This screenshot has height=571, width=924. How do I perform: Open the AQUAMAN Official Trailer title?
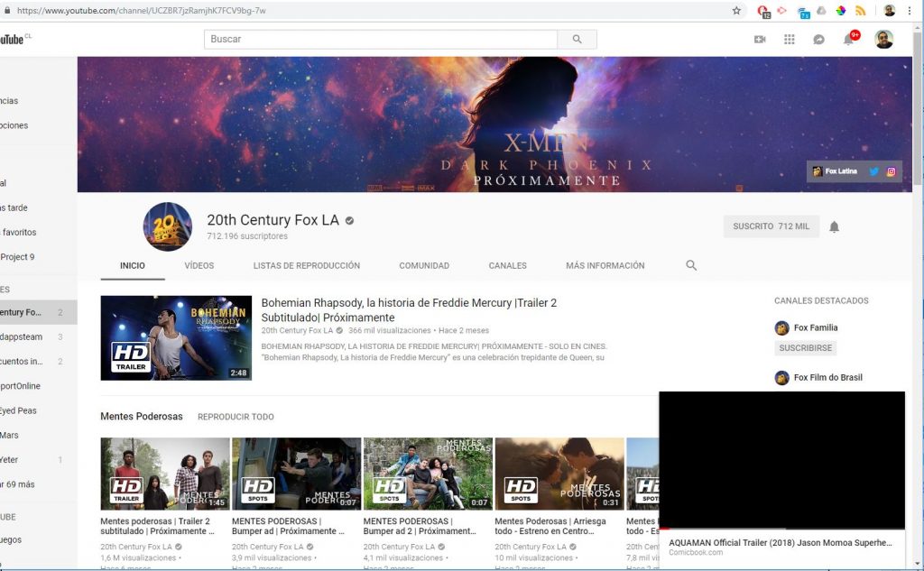pos(781,543)
